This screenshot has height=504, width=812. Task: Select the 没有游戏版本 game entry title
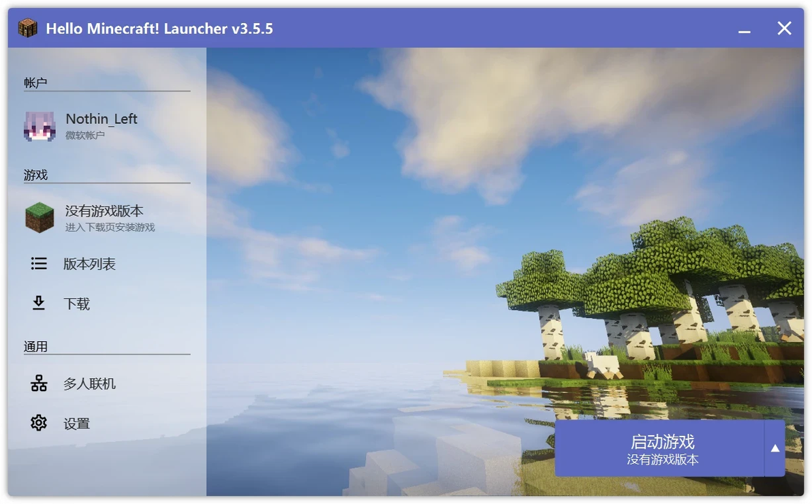pyautogui.click(x=104, y=211)
